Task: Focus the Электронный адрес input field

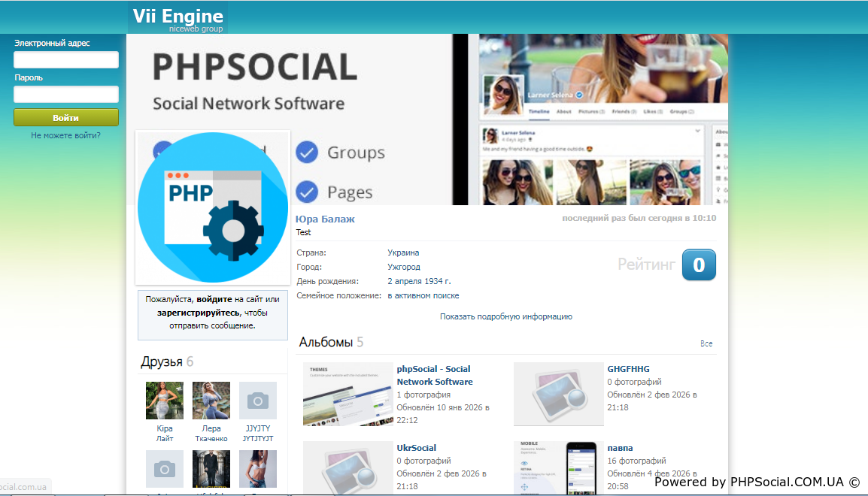Action: click(x=66, y=60)
